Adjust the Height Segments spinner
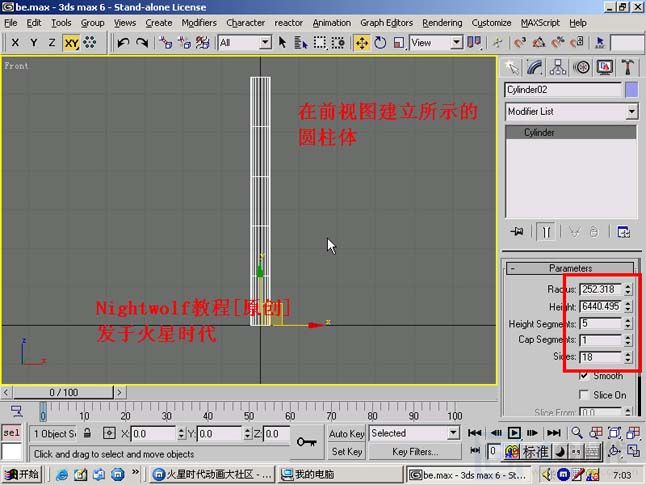This screenshot has width=646, height=485. [628, 323]
